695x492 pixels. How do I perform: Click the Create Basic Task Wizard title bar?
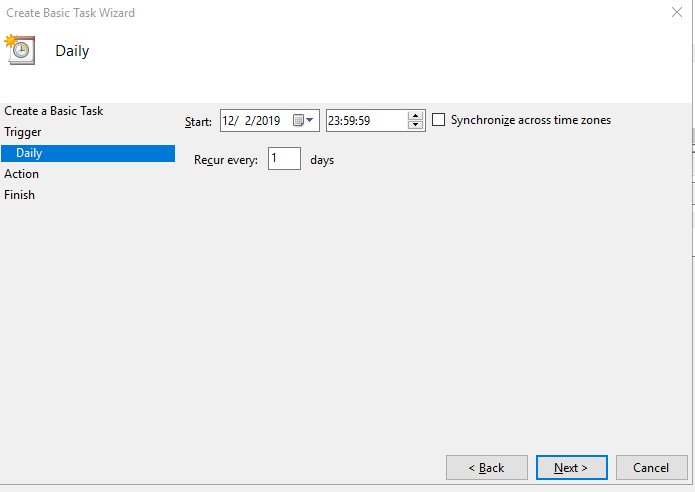300,13
